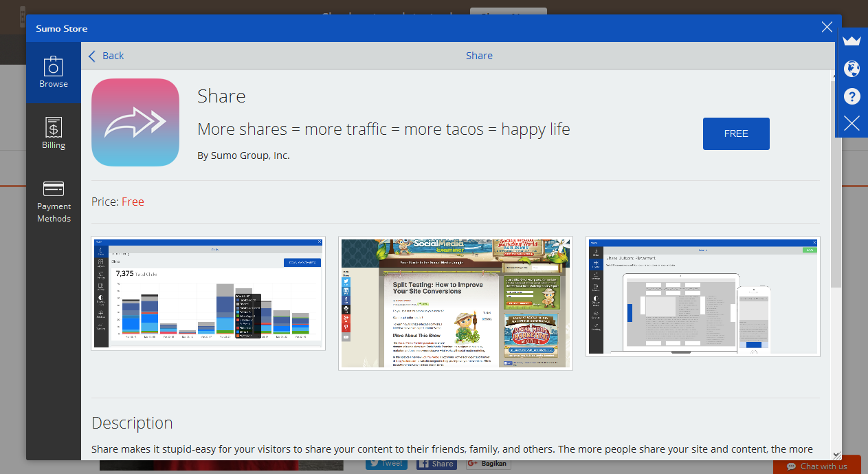Click the scrollbar down arrow
Screen dimensions: 868x474
[x=836, y=455]
